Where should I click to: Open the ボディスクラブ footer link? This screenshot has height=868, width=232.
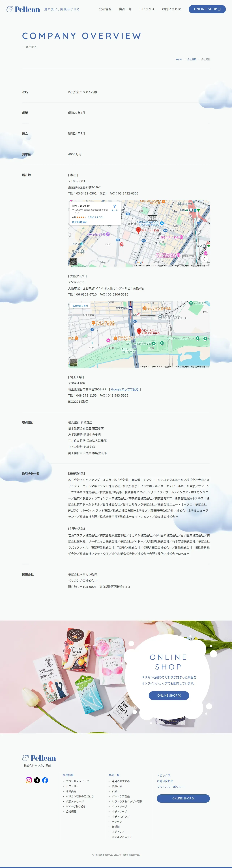point(121,816)
